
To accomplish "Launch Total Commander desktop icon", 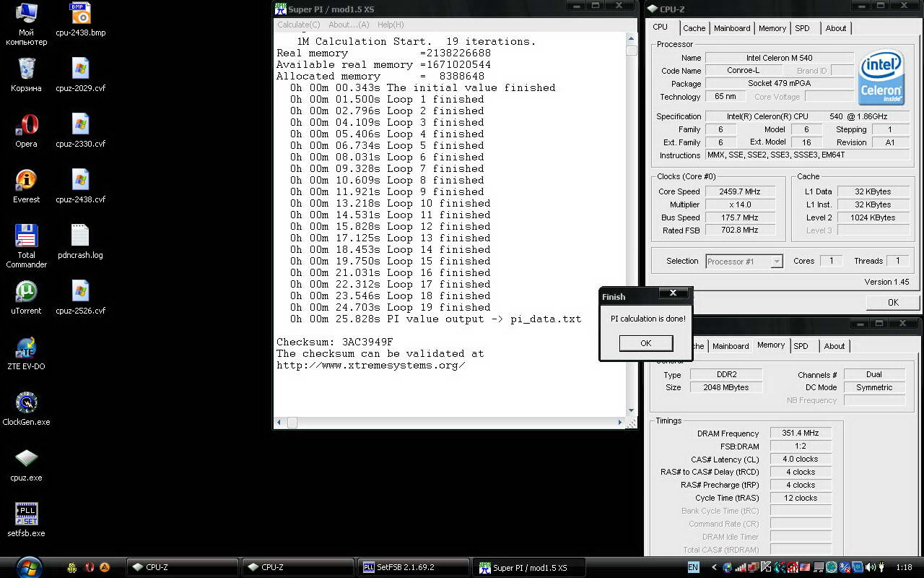I will pyautogui.click(x=26, y=246).
